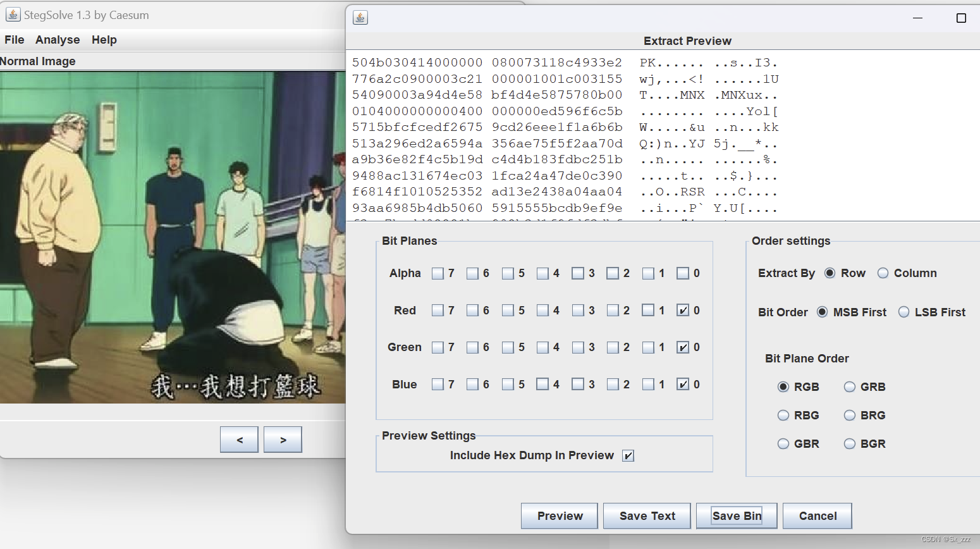980x549 pixels.
Task: Select MSB First bit order
Action: [823, 312]
